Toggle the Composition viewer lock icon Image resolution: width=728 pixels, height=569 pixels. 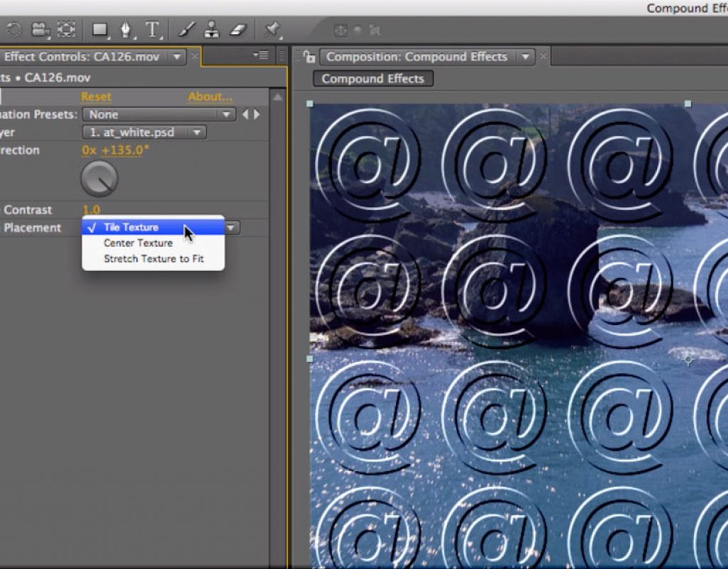point(309,57)
